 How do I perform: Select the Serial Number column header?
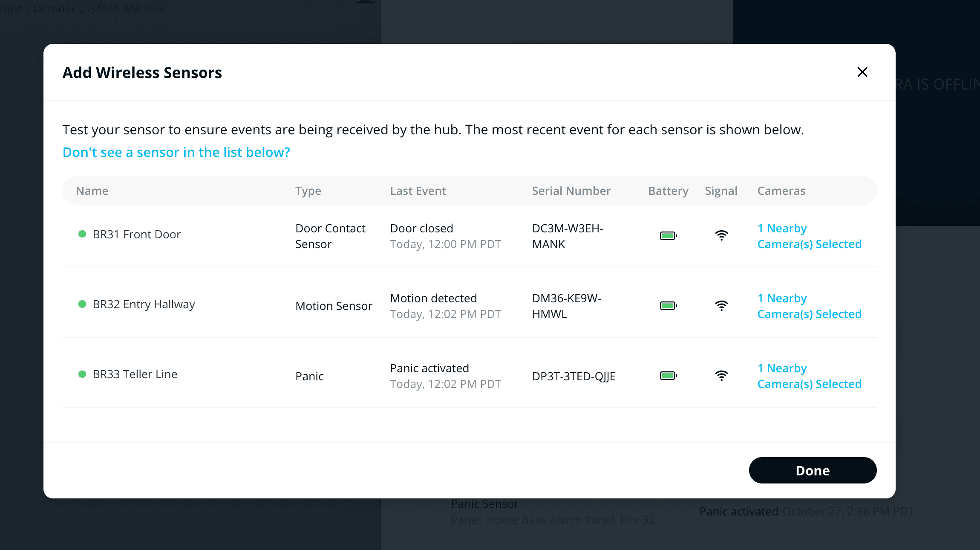pyautogui.click(x=571, y=191)
